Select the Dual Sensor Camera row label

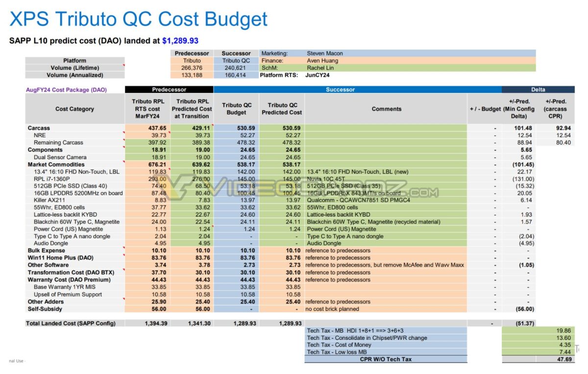tap(60, 157)
